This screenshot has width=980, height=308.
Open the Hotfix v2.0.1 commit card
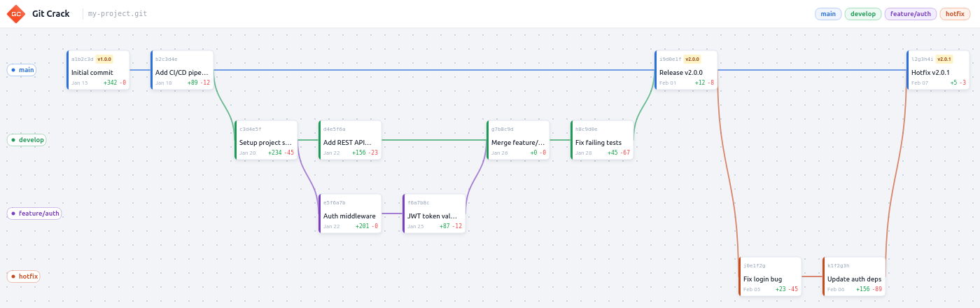[938, 70]
